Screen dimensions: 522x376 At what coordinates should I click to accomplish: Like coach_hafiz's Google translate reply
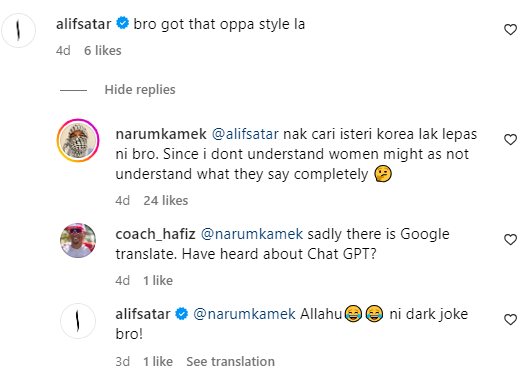[x=510, y=239]
